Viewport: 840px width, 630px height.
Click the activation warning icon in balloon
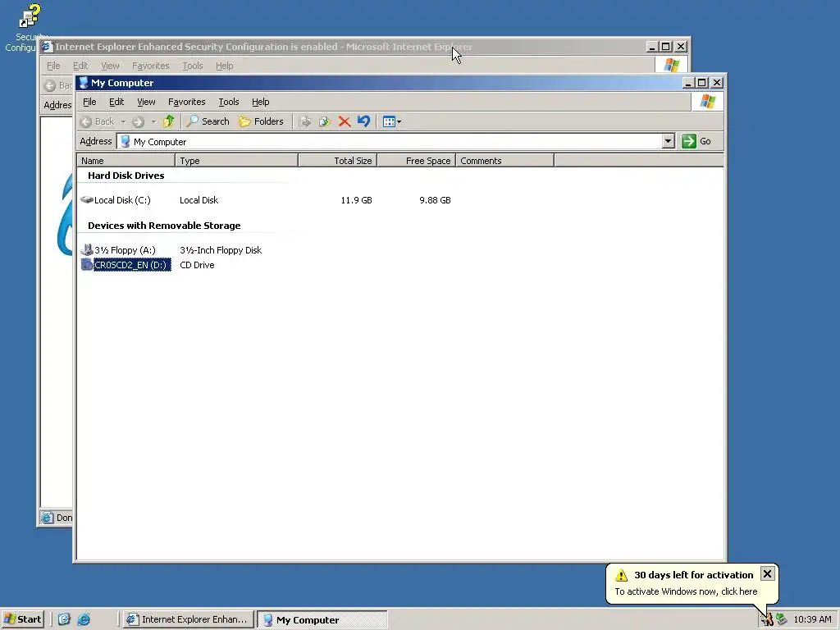pos(622,575)
